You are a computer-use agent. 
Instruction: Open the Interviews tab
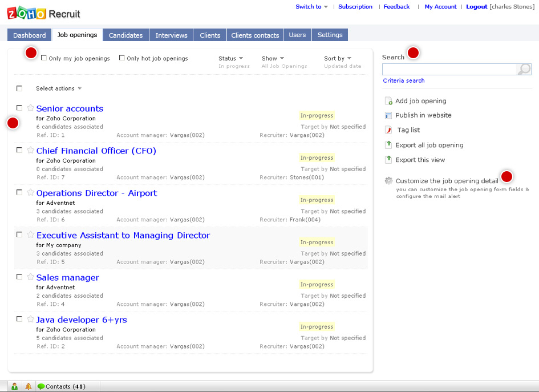tap(171, 35)
